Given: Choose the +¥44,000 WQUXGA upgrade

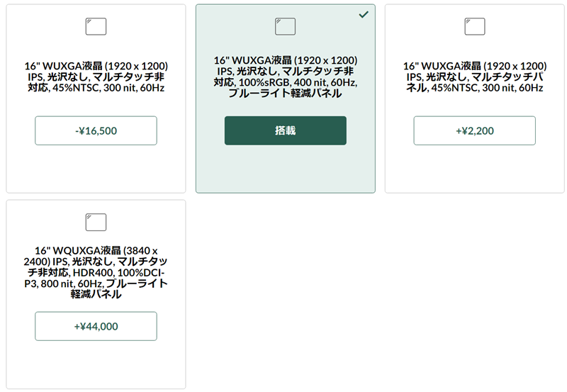Looking at the screenshot, I should coord(96,326).
